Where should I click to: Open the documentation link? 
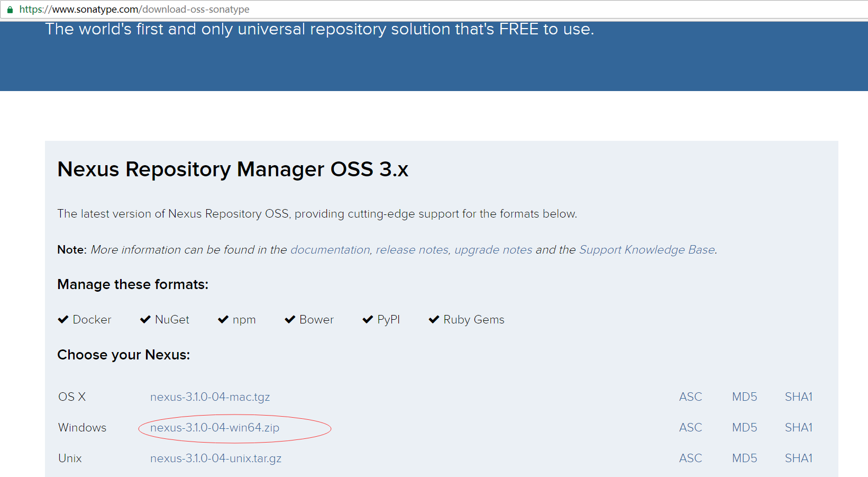coord(330,250)
